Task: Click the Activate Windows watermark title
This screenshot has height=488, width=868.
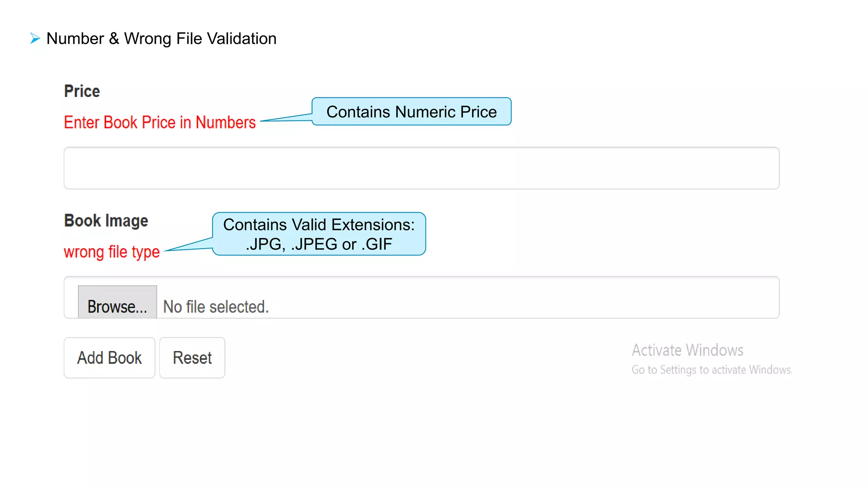Action: [x=687, y=350]
